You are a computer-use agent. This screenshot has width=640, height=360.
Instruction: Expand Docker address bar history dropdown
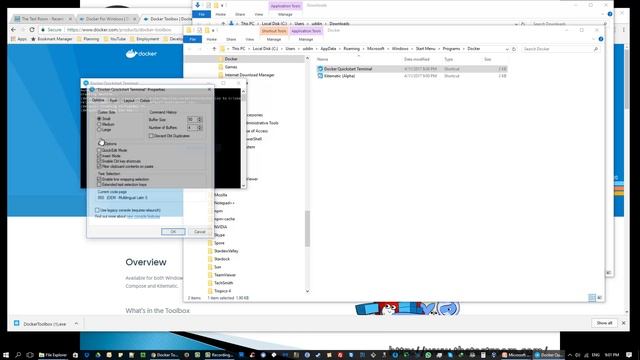tap(507, 49)
